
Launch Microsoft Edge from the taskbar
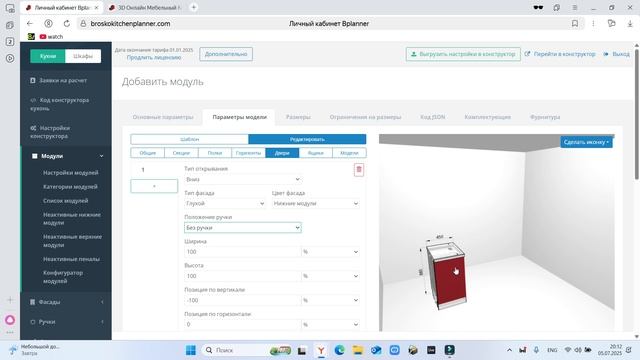click(339, 350)
